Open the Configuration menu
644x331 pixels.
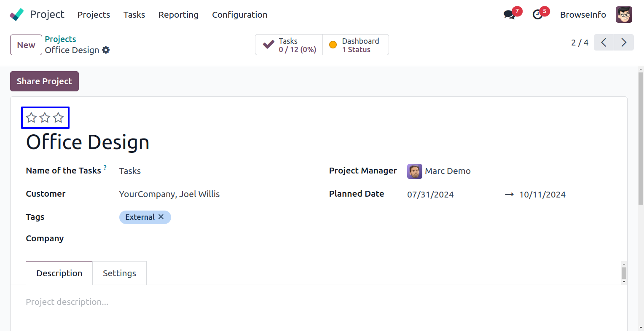click(239, 15)
